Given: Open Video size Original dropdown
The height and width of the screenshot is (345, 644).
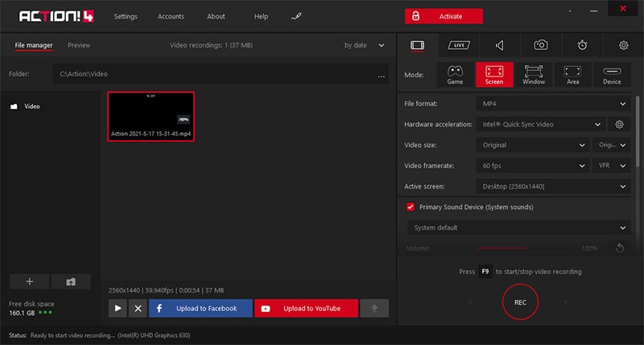Looking at the screenshot, I should pos(533,145).
